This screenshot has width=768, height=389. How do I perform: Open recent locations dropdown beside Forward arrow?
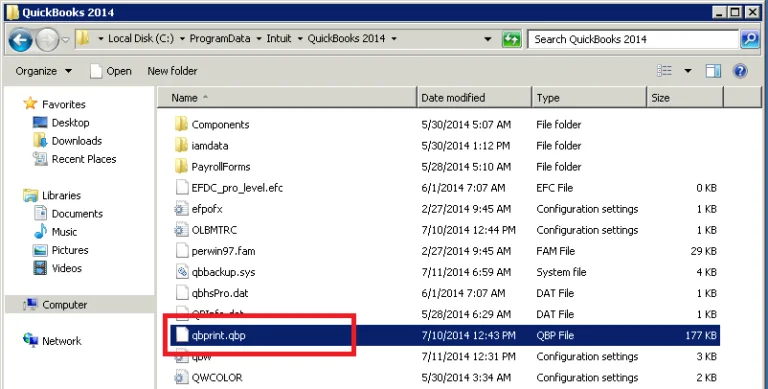pos(65,40)
